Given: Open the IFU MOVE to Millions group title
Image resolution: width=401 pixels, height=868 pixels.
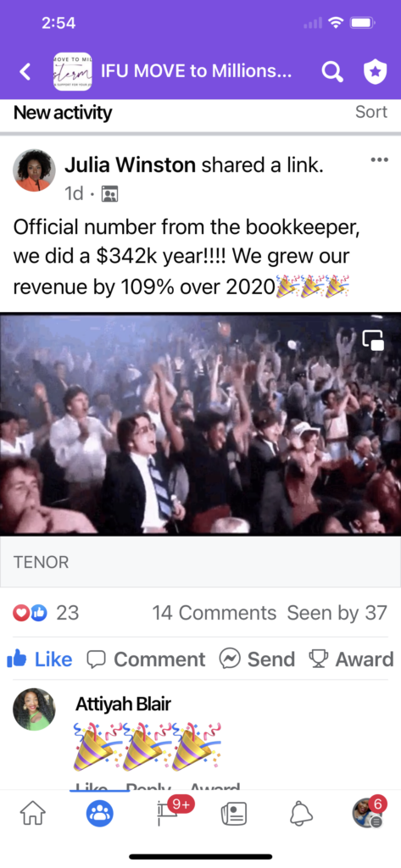Looking at the screenshot, I should (x=196, y=71).
